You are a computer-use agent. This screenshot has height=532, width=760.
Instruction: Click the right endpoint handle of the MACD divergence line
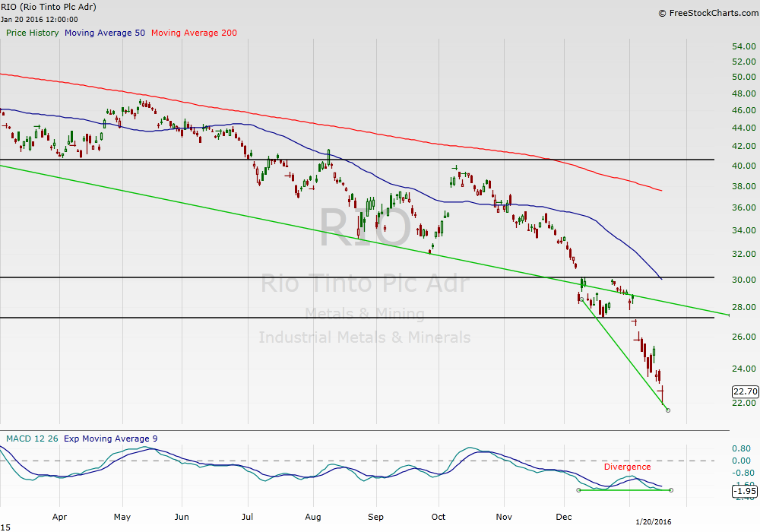671,490
